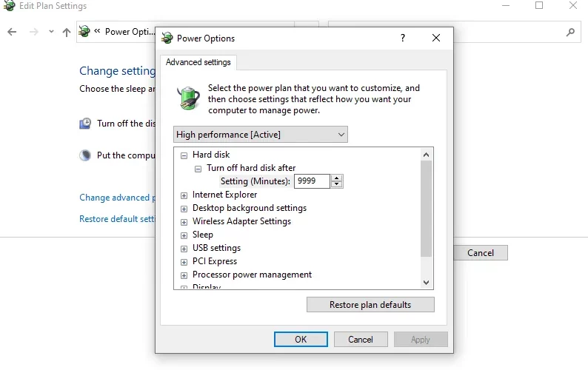The width and height of the screenshot is (588, 370).
Task: Click the Forward arrow in Edit Plan Settings window
Action: [34, 32]
